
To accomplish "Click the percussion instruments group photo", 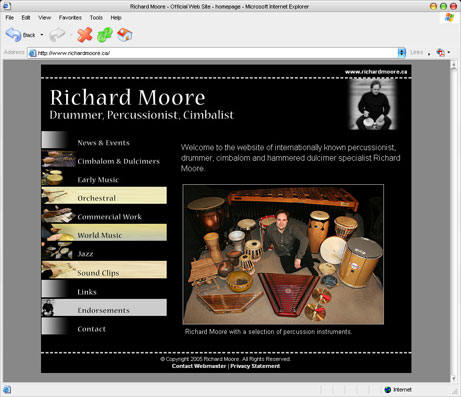I will click(283, 254).
